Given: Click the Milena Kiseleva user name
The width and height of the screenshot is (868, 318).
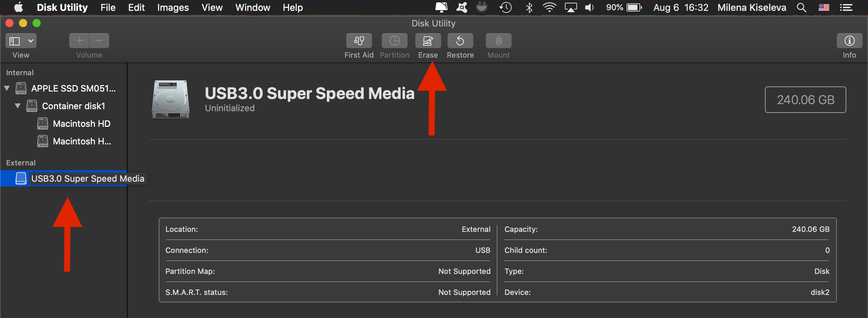Looking at the screenshot, I should pos(752,7).
